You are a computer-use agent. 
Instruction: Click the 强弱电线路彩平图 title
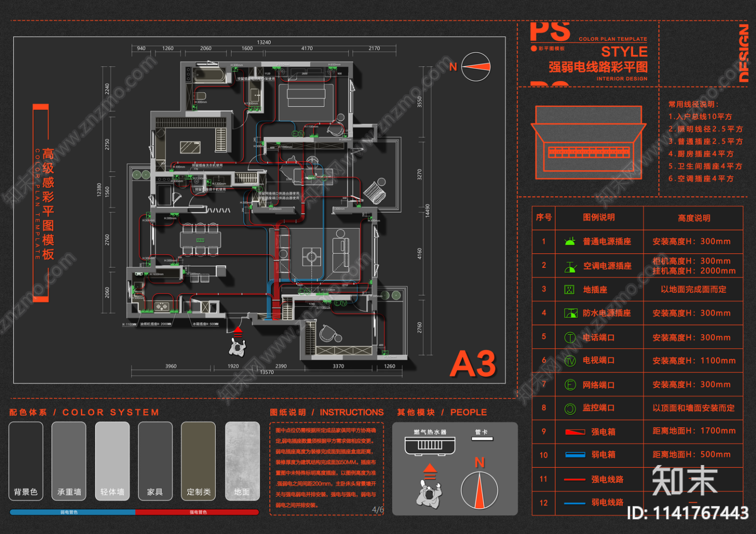click(598, 67)
